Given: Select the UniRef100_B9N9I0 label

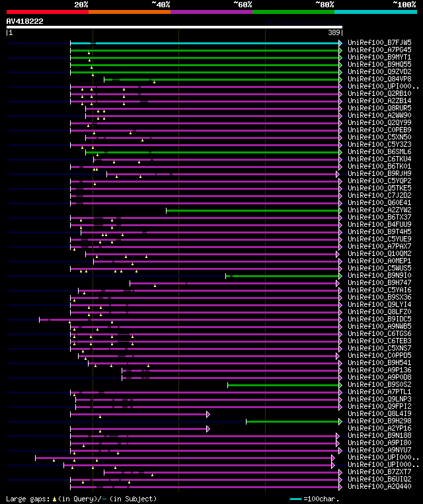Looking at the screenshot, I should pyautogui.click(x=379, y=275).
